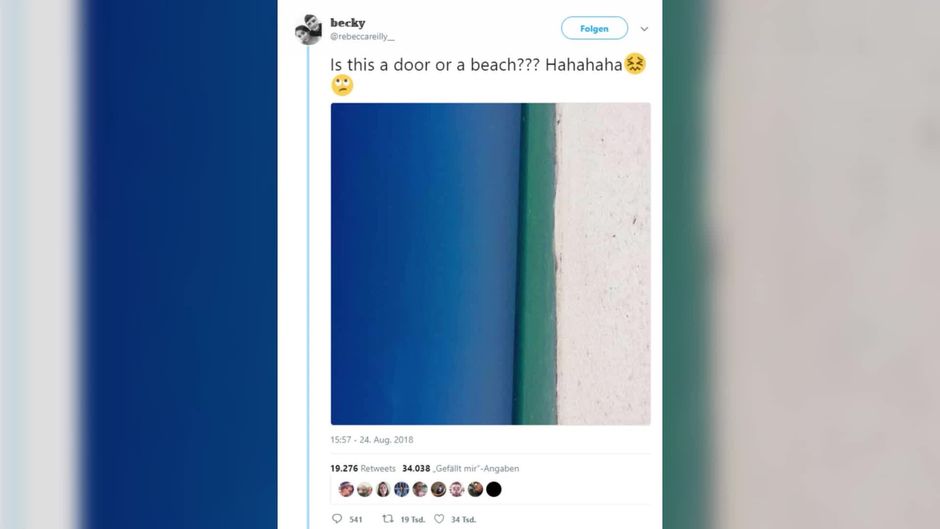Open the becky display name link

click(x=348, y=23)
